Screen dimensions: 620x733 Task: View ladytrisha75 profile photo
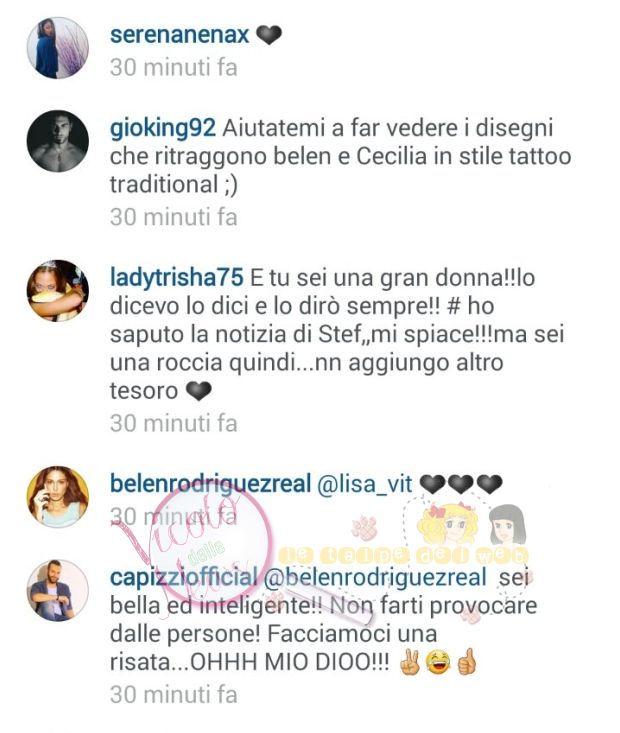pos(58,291)
